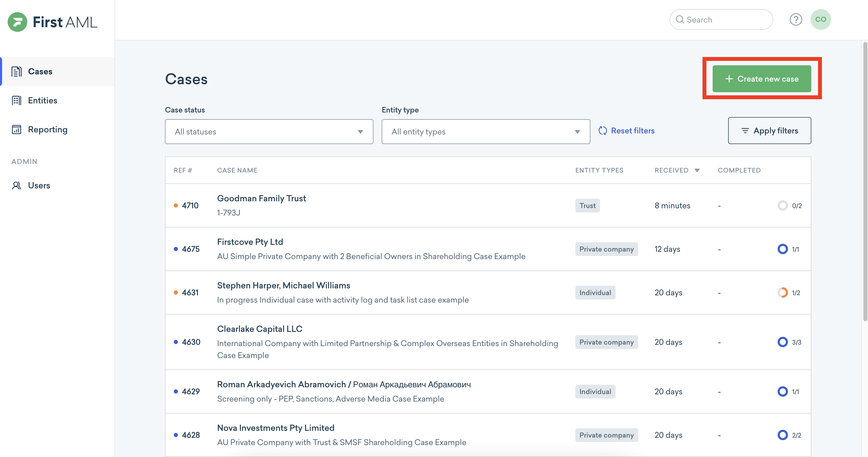
Task: Click progress ring for case 4631
Action: pos(782,292)
